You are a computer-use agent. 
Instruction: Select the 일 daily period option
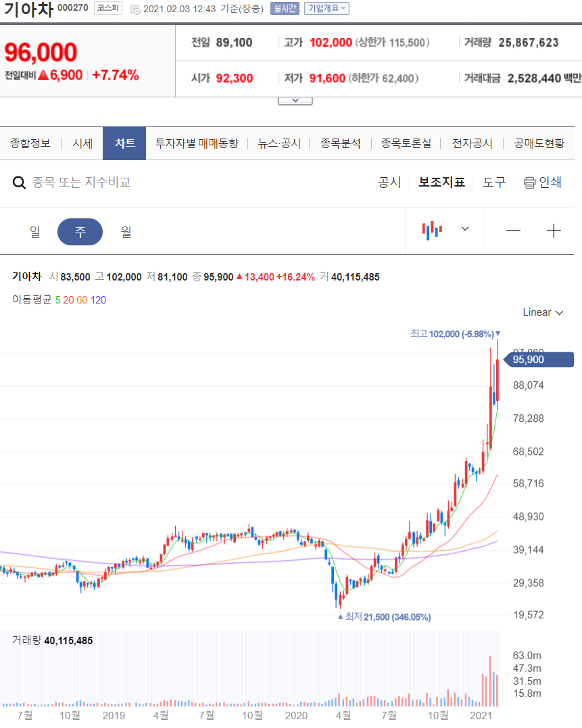(35, 232)
